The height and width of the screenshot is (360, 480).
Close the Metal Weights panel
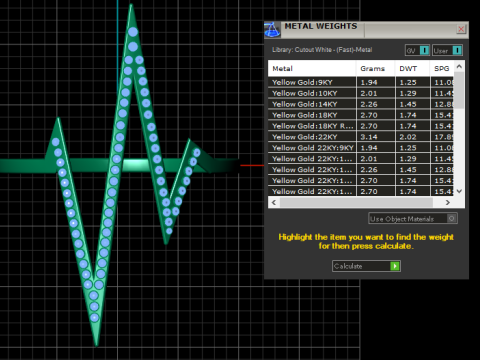pos(461,29)
